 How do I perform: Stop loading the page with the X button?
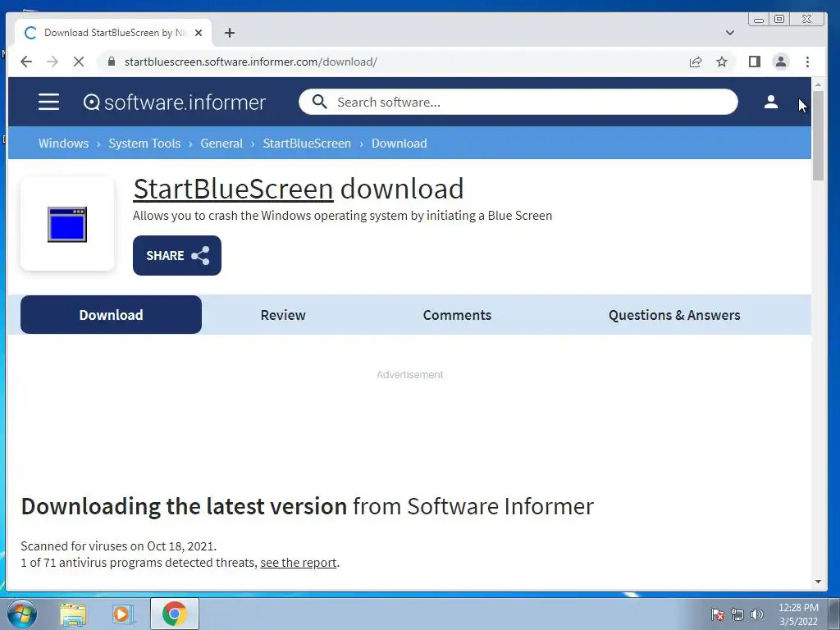coord(79,62)
